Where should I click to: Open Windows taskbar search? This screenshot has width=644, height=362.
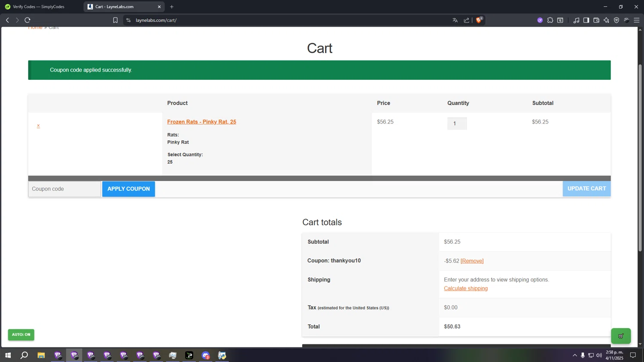point(24,355)
